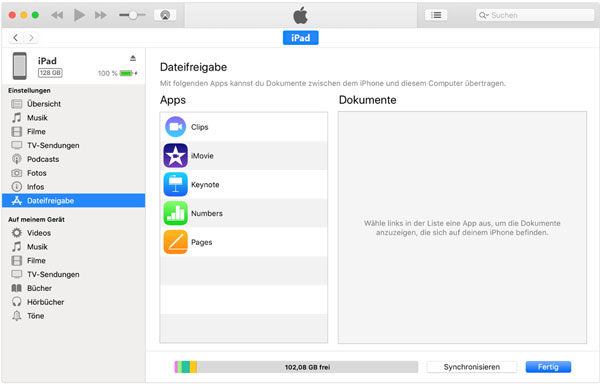The width and height of the screenshot is (600, 384).
Task: Click the Töne bell icon
Action: click(16, 316)
